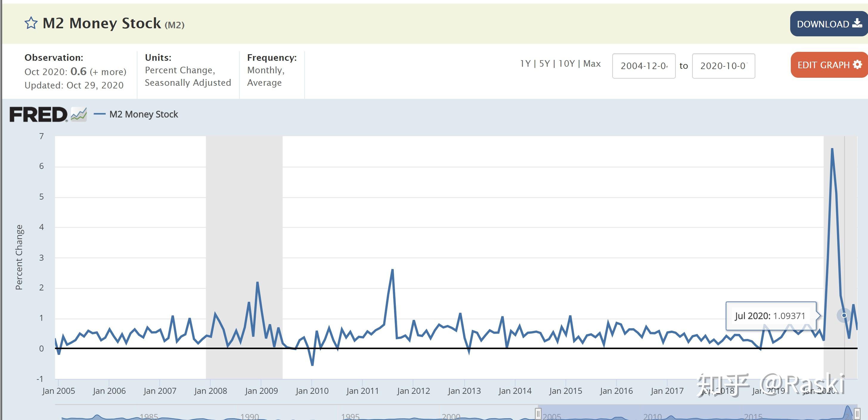Click the Edit Graph settings icon
The height and width of the screenshot is (420, 868).
coord(858,65)
